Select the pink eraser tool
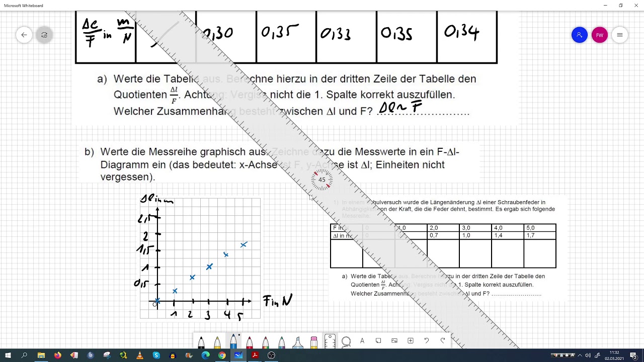Screen dimensions: 644x362 coord(314,341)
